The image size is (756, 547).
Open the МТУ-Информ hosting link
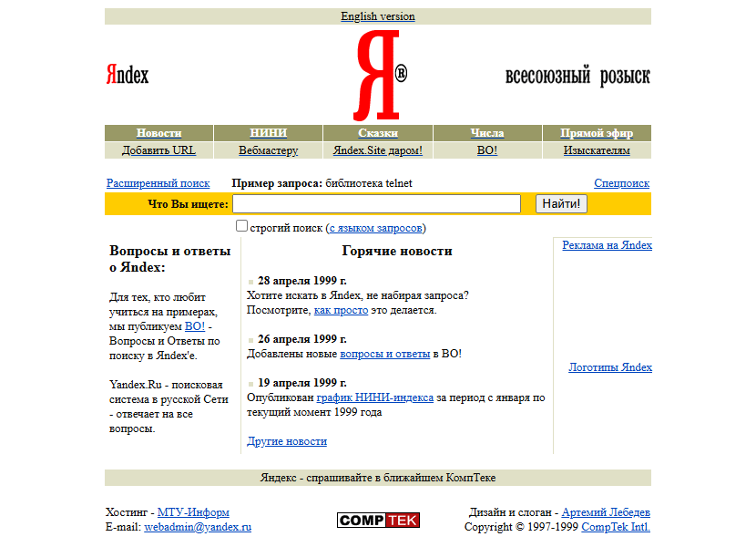(193, 511)
